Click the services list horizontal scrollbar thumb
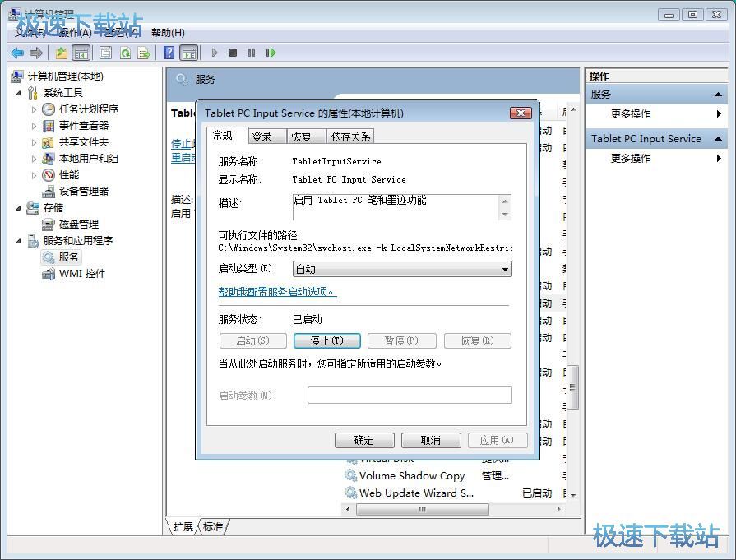Screen dimensions: 736x560 tap(423, 509)
